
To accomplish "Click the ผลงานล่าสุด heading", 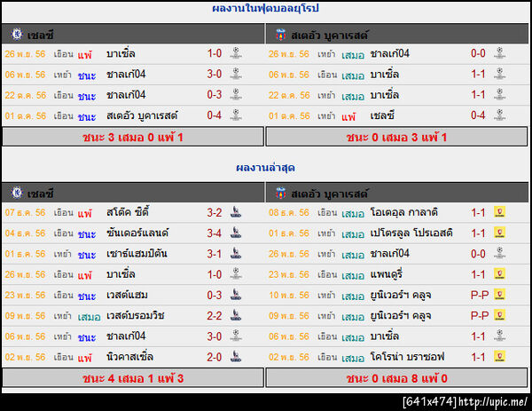I will coord(265,168).
